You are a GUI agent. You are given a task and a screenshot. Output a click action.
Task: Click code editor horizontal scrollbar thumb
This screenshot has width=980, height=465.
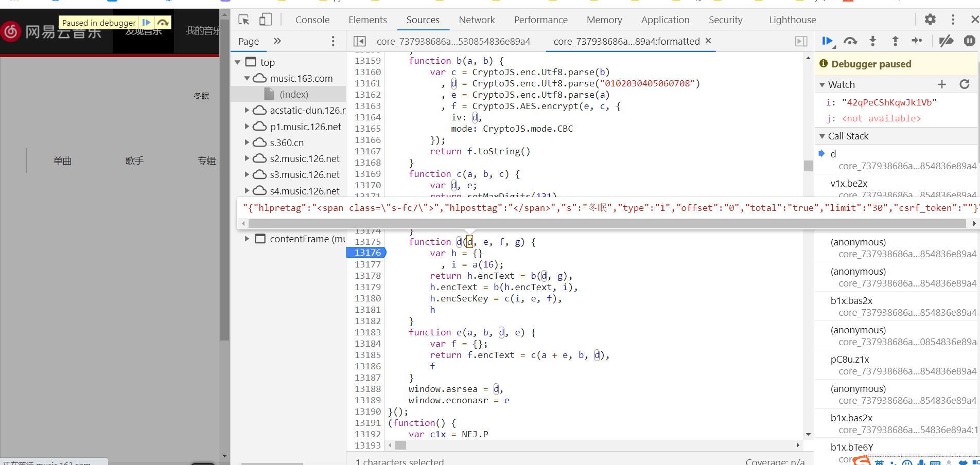pyautogui.click(x=400, y=445)
